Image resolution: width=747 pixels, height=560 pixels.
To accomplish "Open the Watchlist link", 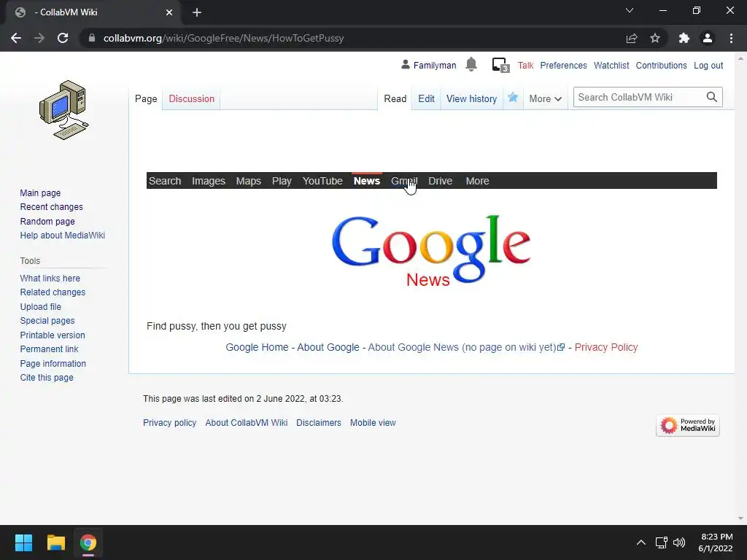I will click(x=611, y=65).
